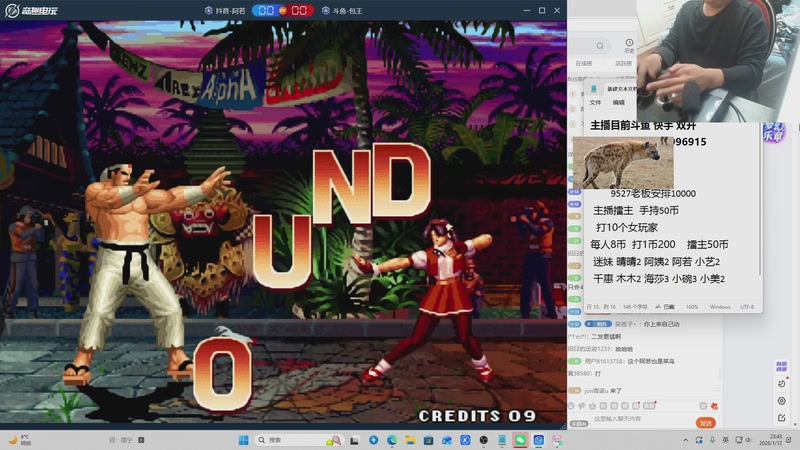Click the Windows line ending in Notepad status bar
Screen dimensions: 800x450
[720, 307]
